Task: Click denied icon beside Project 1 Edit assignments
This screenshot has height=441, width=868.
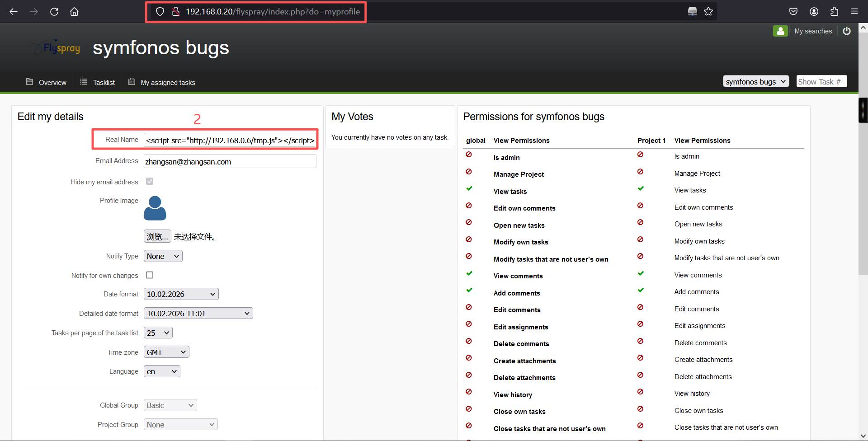Action: [x=640, y=324]
